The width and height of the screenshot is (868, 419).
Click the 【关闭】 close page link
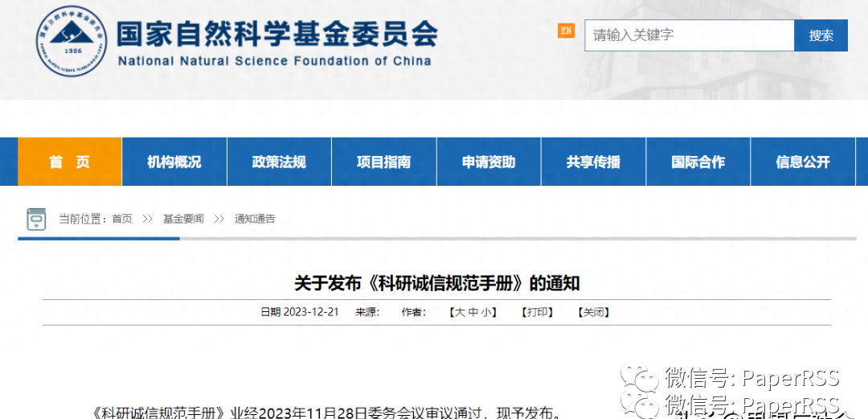pyautogui.click(x=593, y=312)
